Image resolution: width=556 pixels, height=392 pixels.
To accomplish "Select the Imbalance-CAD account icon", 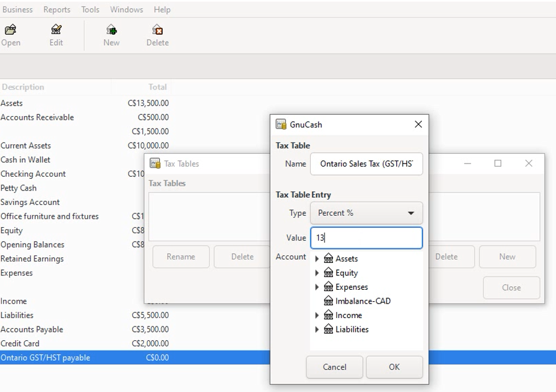I will 328,301.
